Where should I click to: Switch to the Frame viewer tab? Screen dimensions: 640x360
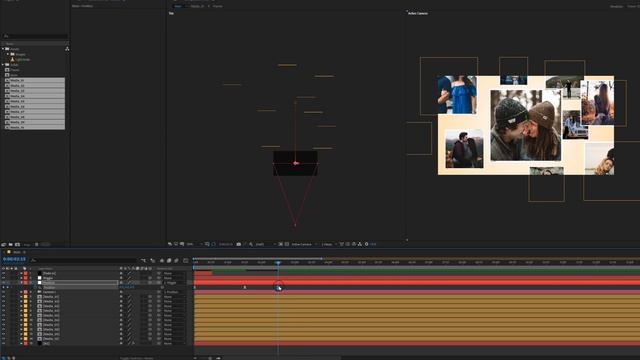(218, 6)
